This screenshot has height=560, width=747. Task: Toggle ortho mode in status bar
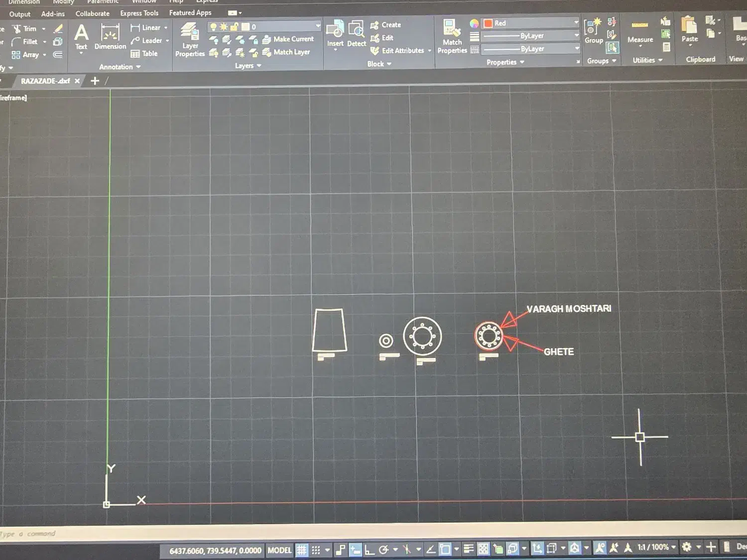369,550
